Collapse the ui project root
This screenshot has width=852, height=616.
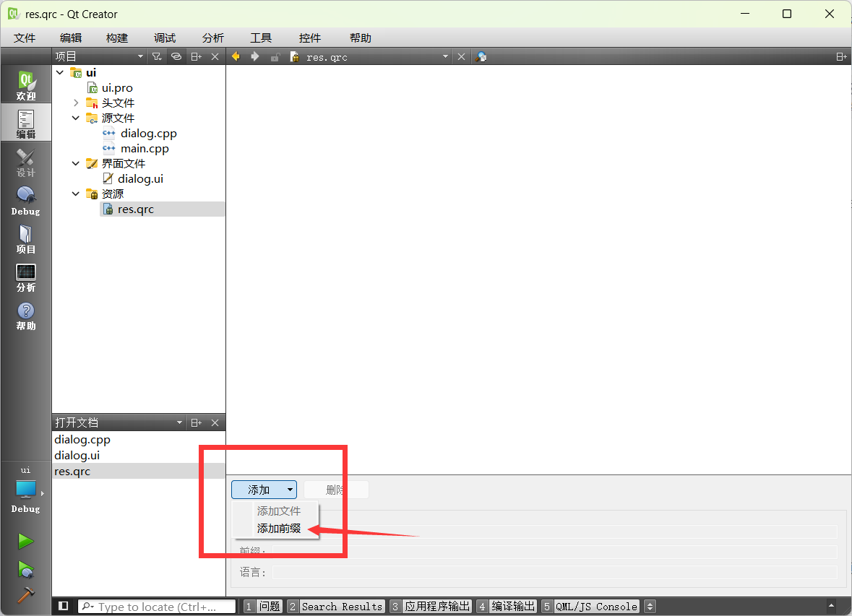[60, 73]
